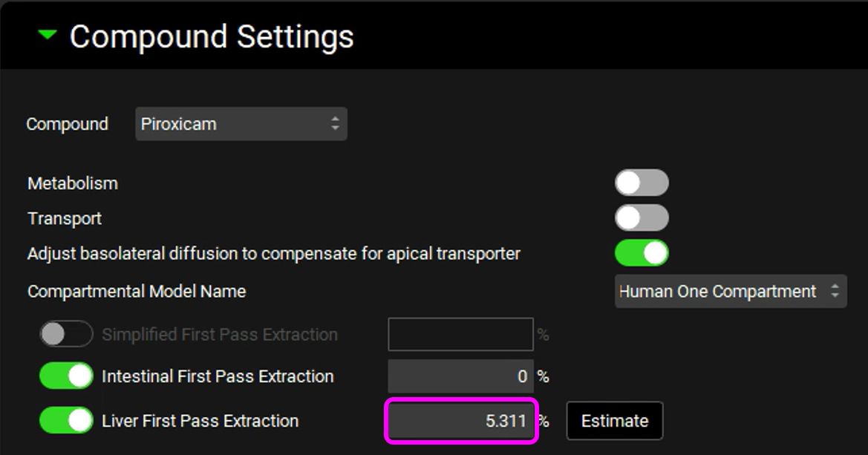Click the Simplified First Pass Extraction percent field
868x455 pixels.
pos(460,335)
